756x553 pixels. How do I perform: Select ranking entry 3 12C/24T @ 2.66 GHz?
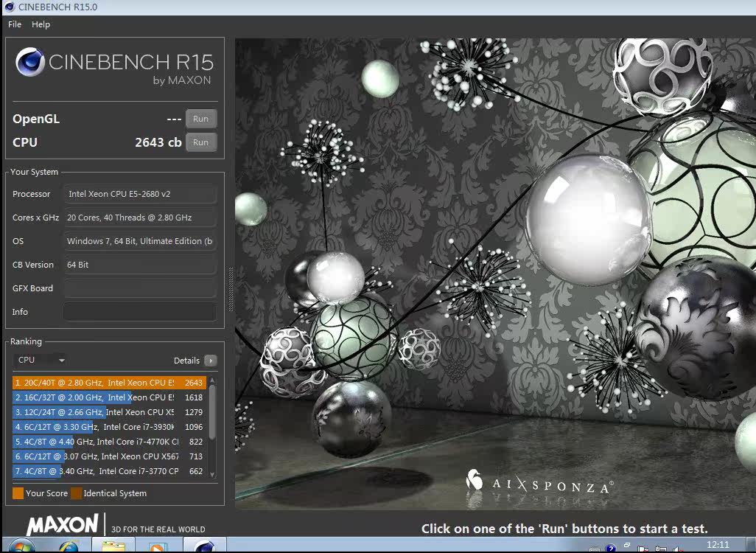point(110,412)
